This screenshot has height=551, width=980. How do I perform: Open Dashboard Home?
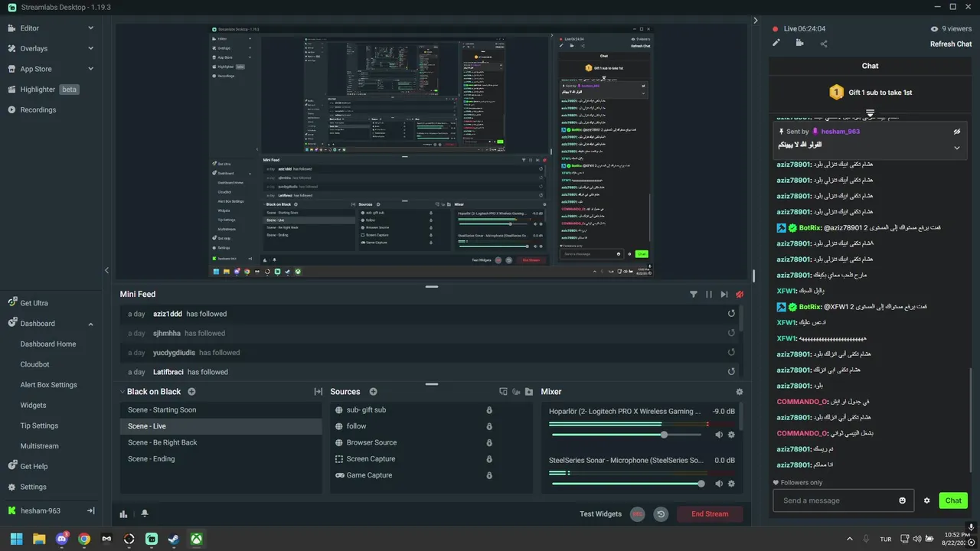(48, 344)
